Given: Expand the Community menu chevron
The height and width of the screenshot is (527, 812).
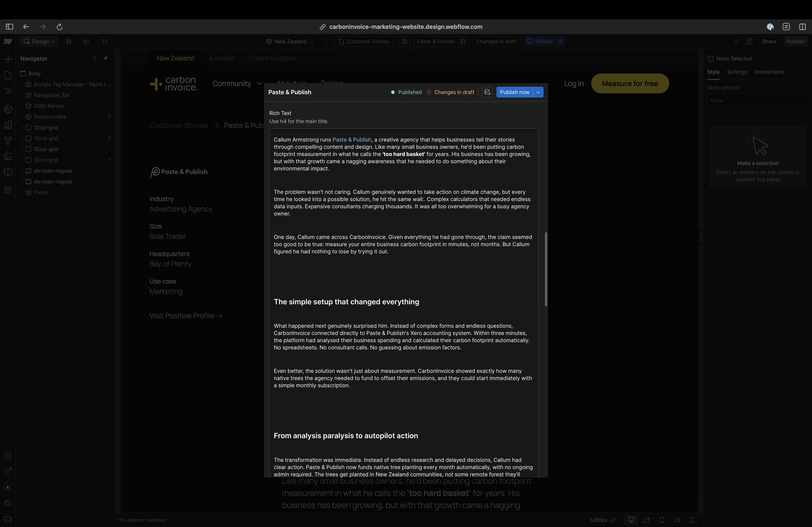Looking at the screenshot, I should (259, 84).
